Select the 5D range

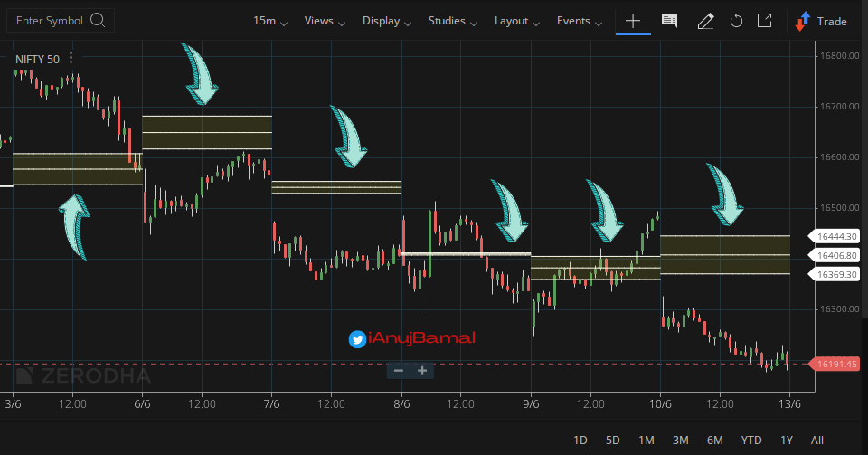pos(612,440)
